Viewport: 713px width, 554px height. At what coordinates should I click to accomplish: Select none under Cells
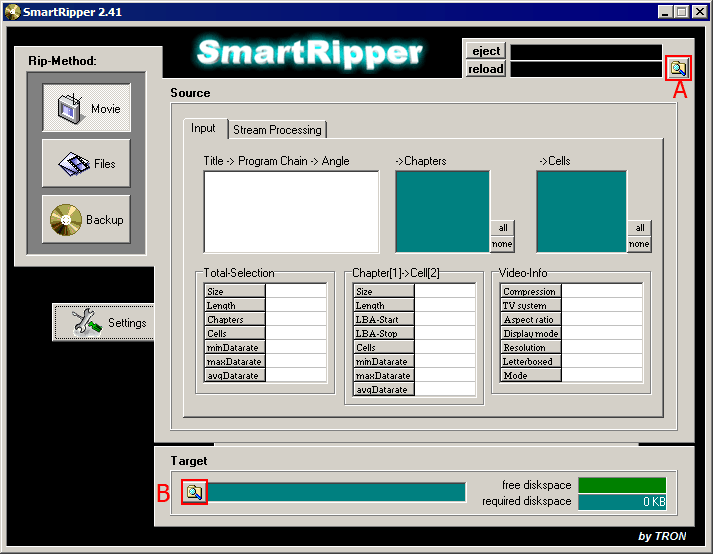point(639,244)
